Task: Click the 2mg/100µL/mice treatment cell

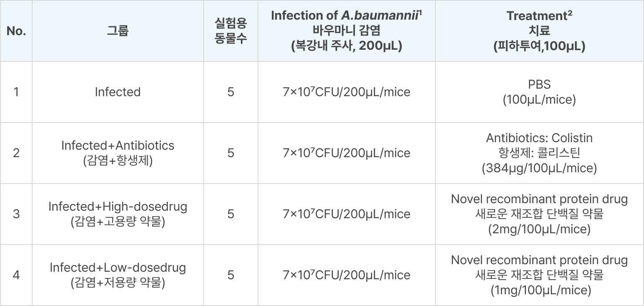Action: click(x=539, y=214)
